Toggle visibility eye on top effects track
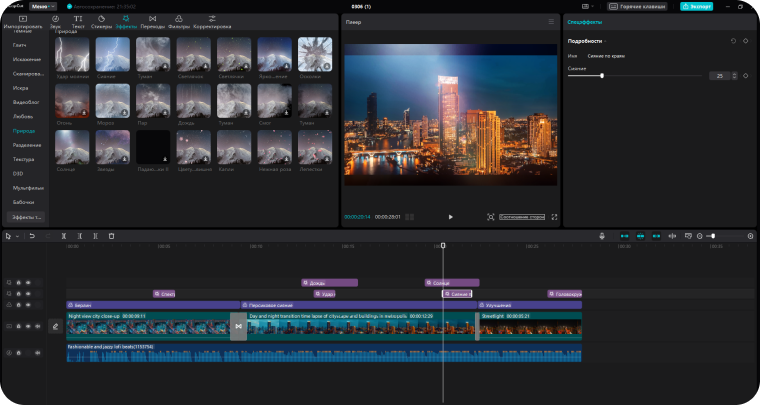Image resolution: width=760 pixels, height=405 pixels. (x=29, y=283)
